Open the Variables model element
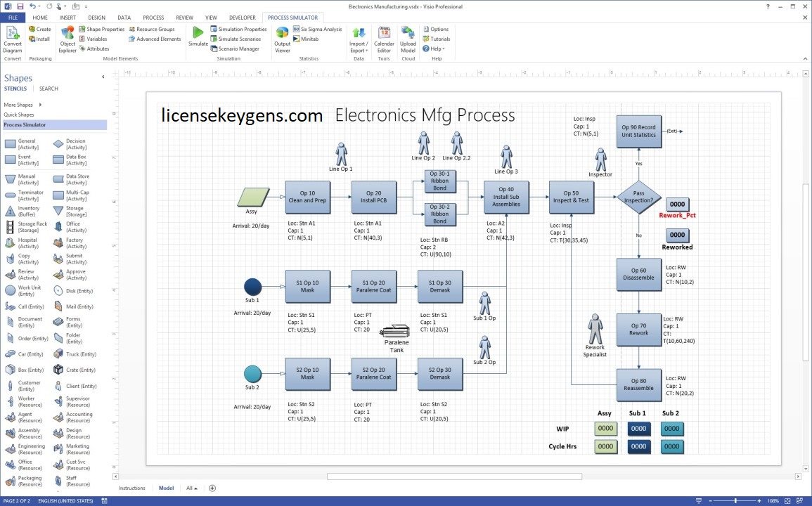This screenshot has width=812, height=506. [x=94, y=39]
